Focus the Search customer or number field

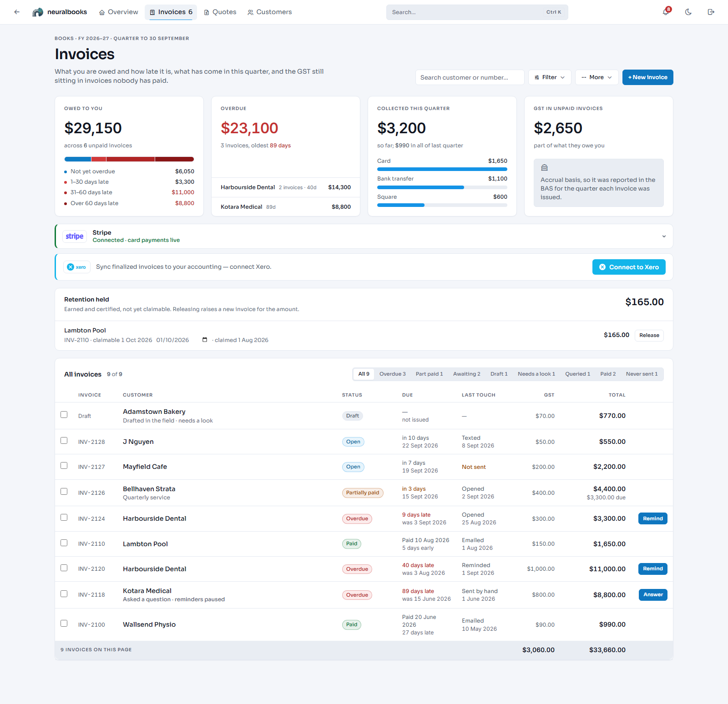coord(470,77)
